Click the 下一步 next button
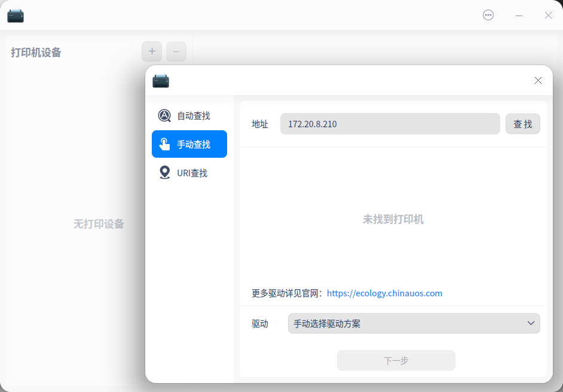The image size is (563, 392). pyautogui.click(x=396, y=360)
